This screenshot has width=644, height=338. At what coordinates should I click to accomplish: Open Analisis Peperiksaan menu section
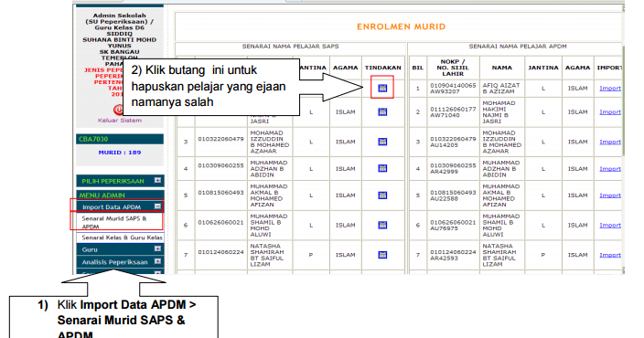tap(120, 261)
